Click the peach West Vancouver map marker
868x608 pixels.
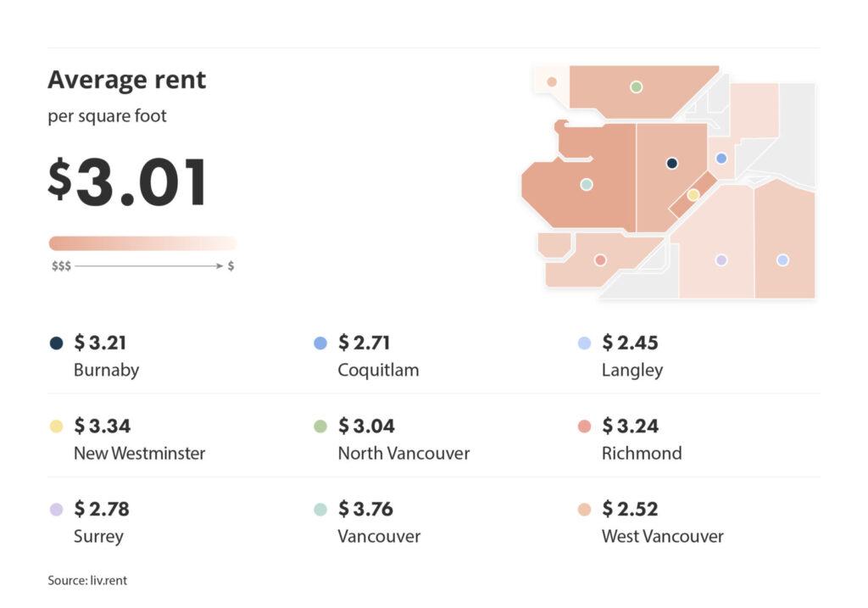(x=552, y=82)
